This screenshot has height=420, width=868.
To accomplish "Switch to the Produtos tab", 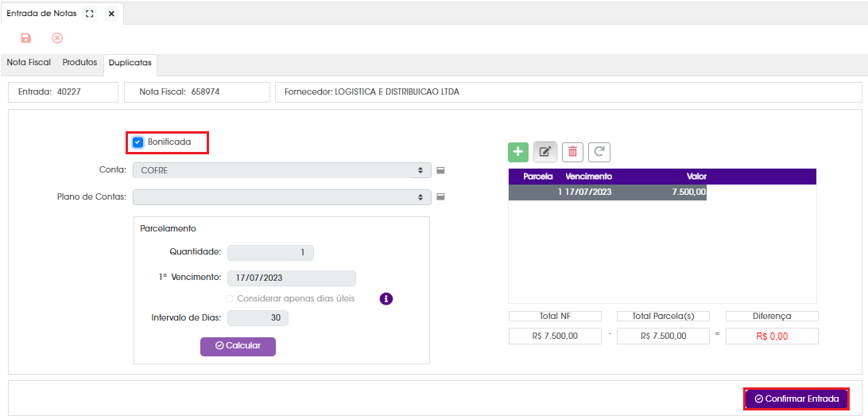I will point(79,63).
